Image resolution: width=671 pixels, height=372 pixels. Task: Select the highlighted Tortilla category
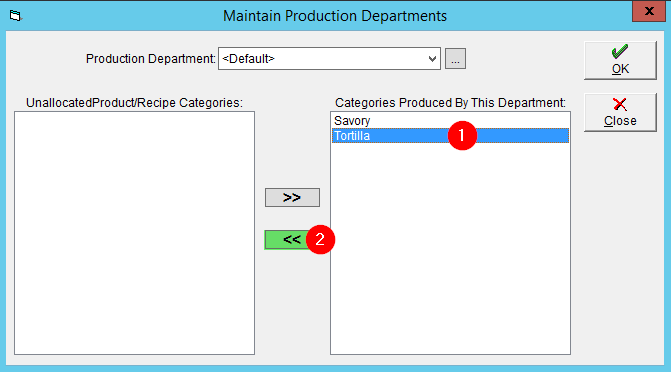click(x=450, y=136)
